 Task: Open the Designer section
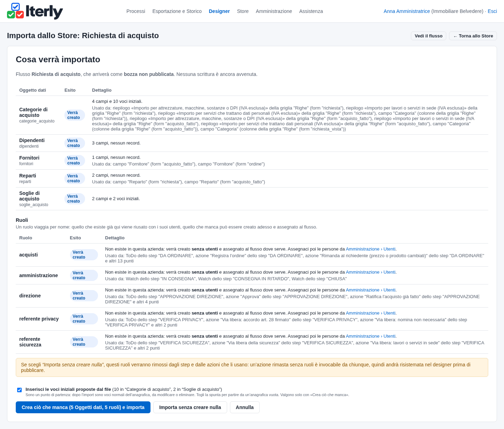219,11
